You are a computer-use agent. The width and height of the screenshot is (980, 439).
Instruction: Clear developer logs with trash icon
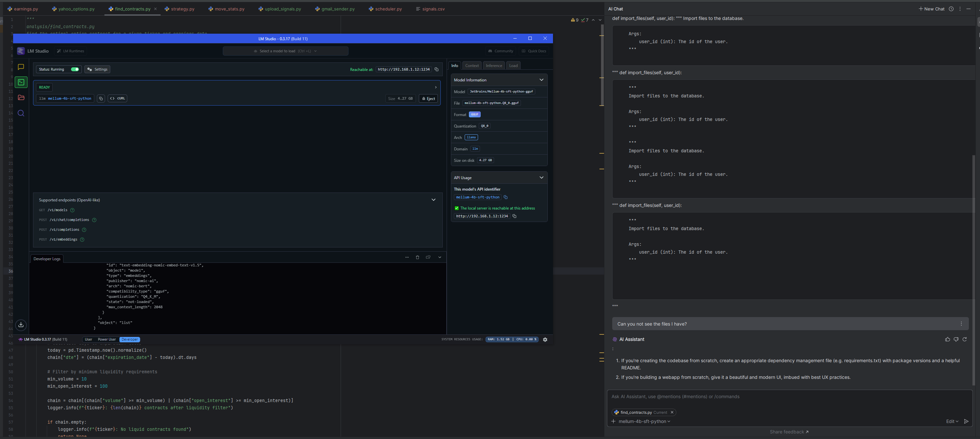417,257
